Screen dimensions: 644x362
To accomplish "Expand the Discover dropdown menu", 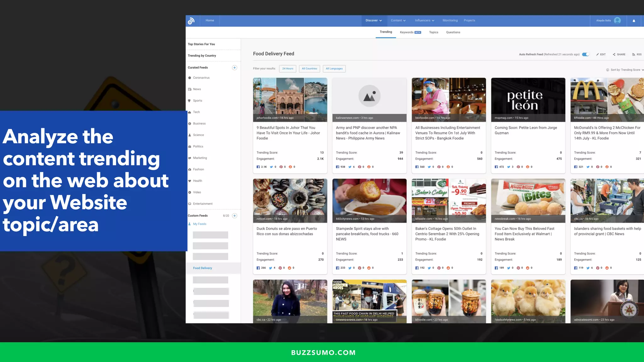I will (374, 20).
